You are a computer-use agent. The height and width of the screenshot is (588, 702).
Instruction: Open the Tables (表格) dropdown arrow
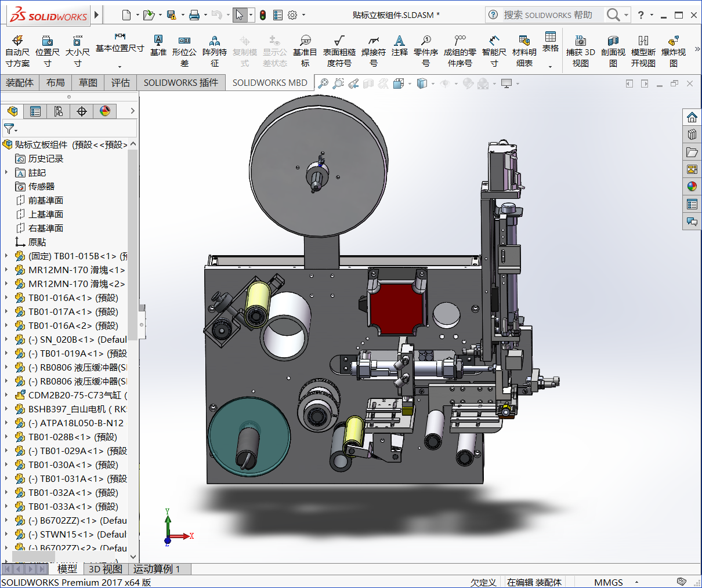550,67
